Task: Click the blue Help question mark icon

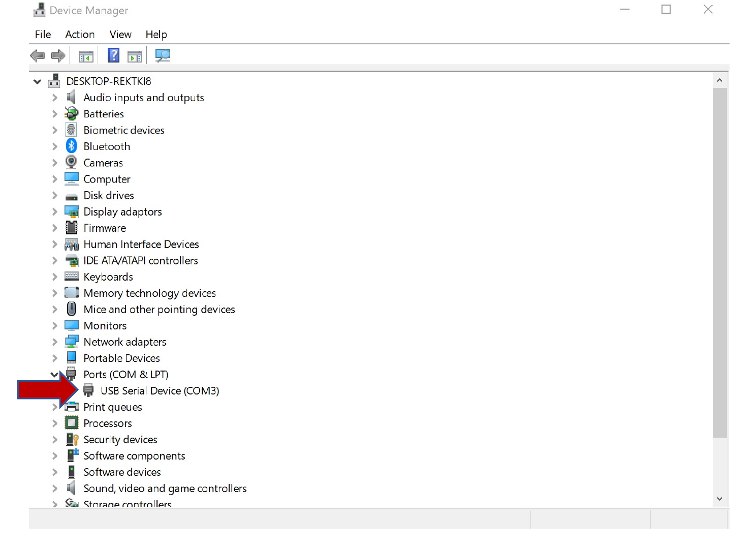Action: pos(114,55)
